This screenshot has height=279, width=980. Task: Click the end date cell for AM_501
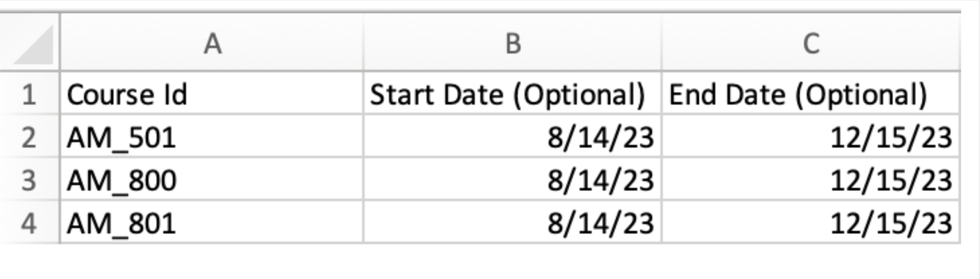tap(811, 137)
